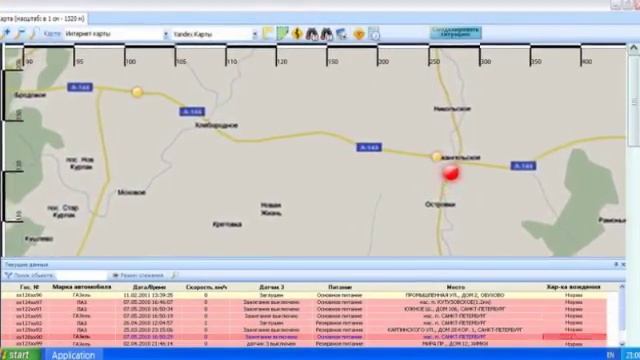Select the row with ПРОМЫШЛЕННАЯ УЛ., ДОМ 2, ОБУХОВО
Screen dimensions: 640x360
pyautogui.click(x=304, y=295)
